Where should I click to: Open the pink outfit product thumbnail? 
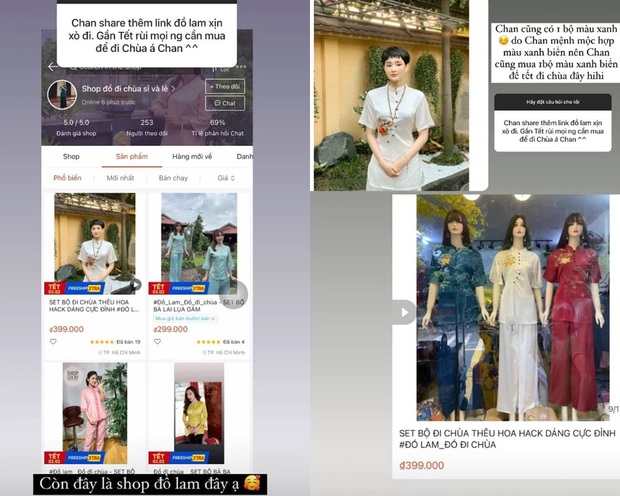pyautogui.click(x=94, y=405)
